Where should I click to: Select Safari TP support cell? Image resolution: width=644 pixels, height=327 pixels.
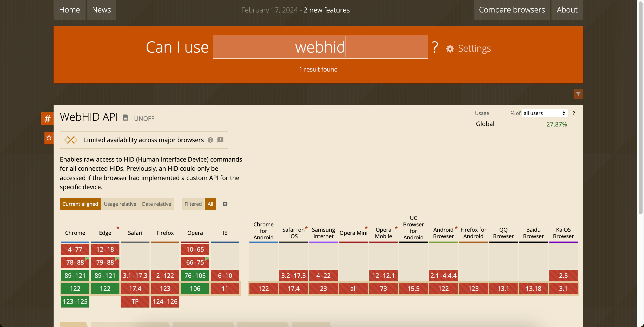(x=135, y=302)
